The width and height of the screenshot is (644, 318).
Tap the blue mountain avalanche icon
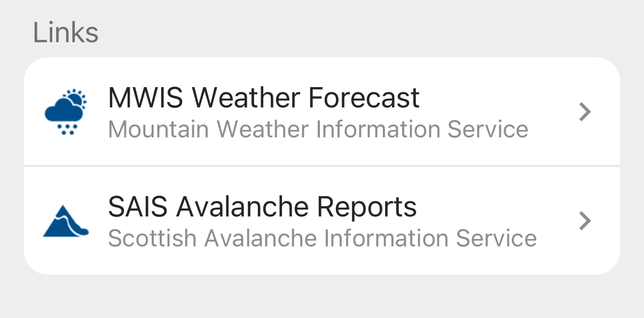tap(66, 221)
